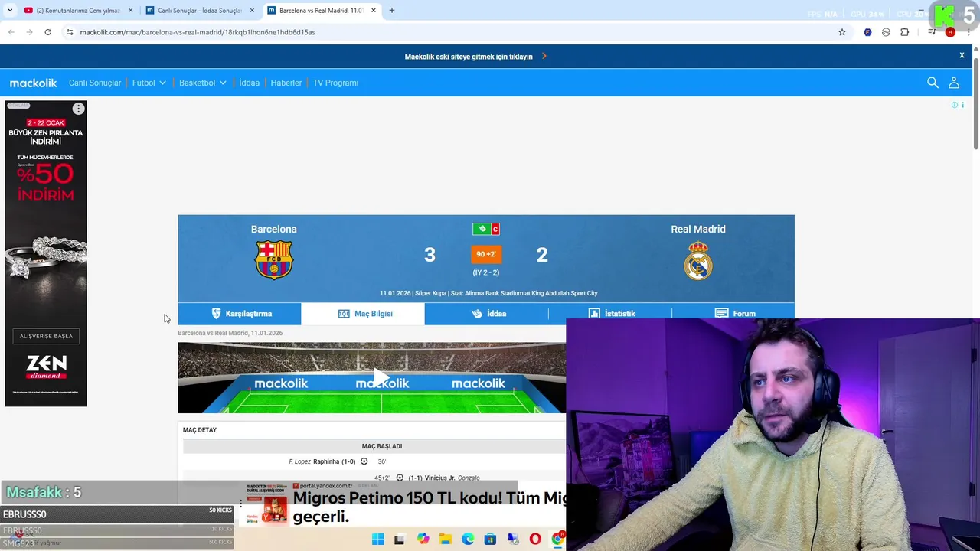Viewport: 980px width, 551px height.
Task: Expand the Basketbol dropdown menu
Action: (203, 83)
